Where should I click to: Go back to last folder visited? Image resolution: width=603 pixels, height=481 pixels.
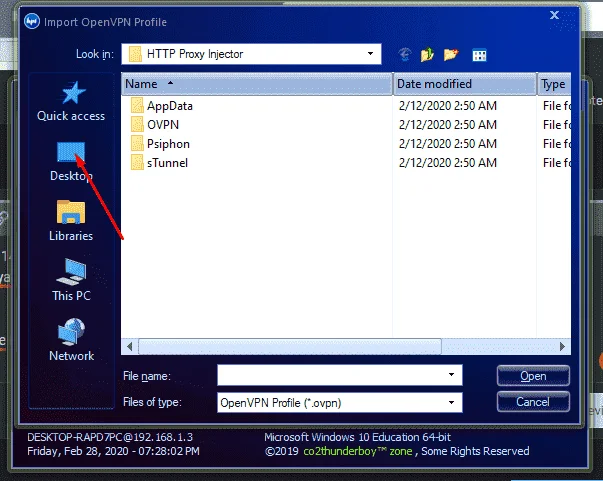405,55
